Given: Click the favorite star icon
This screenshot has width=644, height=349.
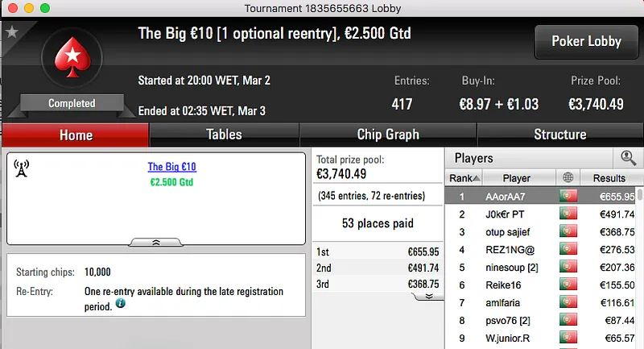Looking at the screenshot, I should pos(11,32).
